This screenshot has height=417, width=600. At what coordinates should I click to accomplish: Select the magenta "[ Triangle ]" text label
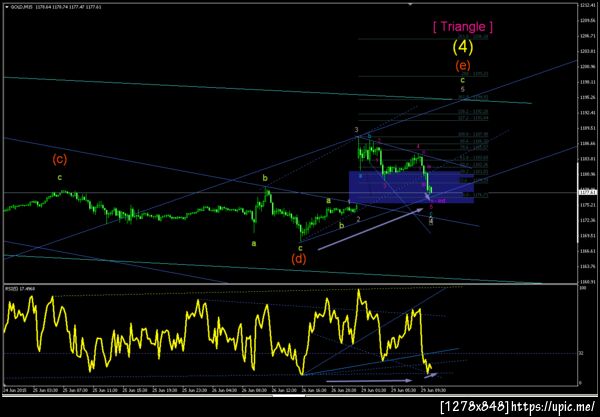click(x=463, y=26)
